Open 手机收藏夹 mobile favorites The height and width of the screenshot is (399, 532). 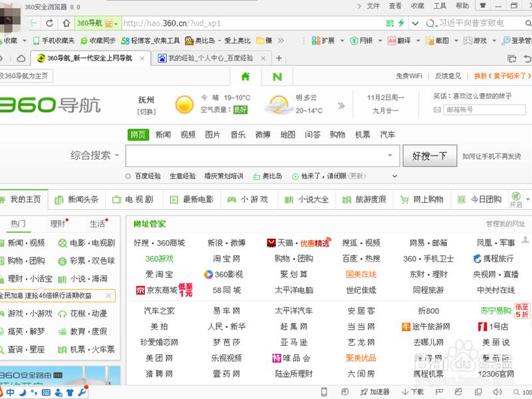pyautogui.click(x=54, y=41)
